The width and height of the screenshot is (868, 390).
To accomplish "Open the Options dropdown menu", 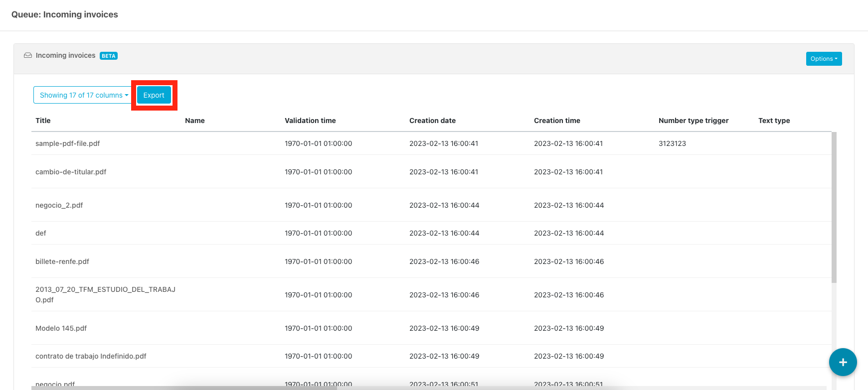I will click(823, 59).
